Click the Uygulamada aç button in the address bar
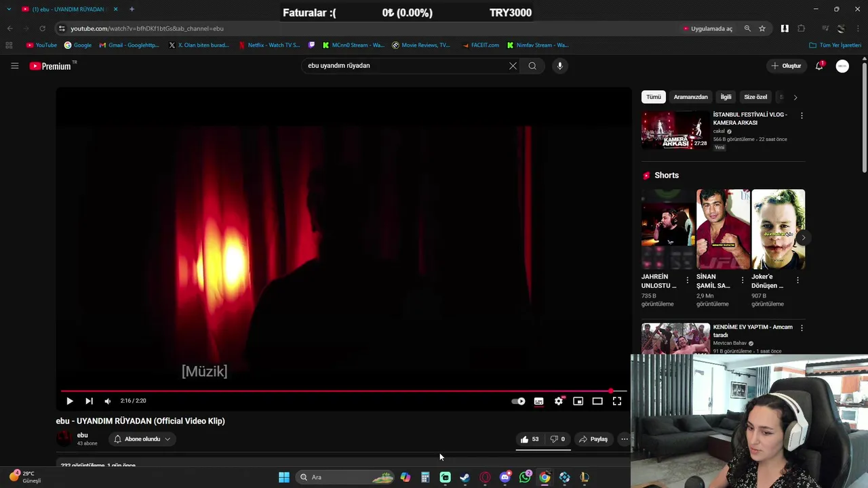Image resolution: width=868 pixels, height=488 pixels. 708,28
